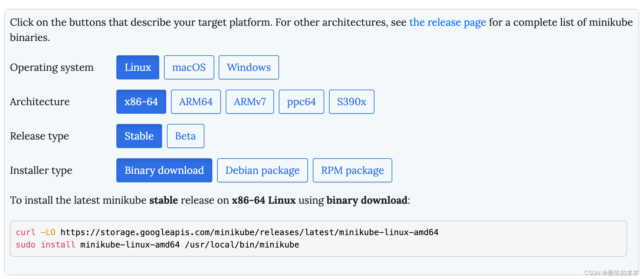Click the 'Operating system' label
644x279 pixels.
(52, 67)
